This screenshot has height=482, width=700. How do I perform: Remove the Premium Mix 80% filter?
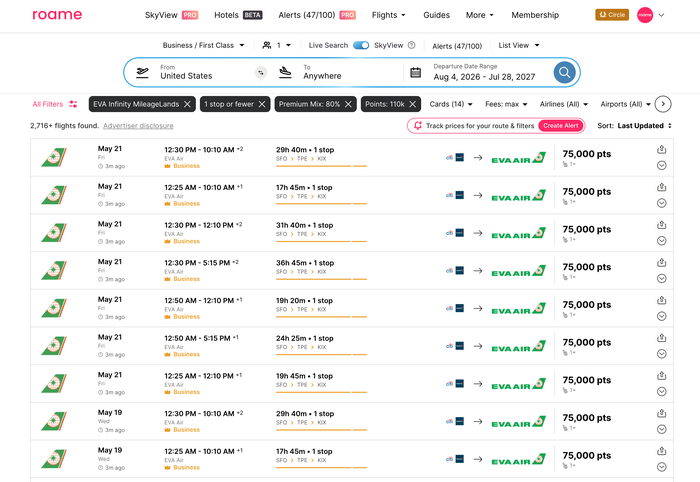coord(348,104)
